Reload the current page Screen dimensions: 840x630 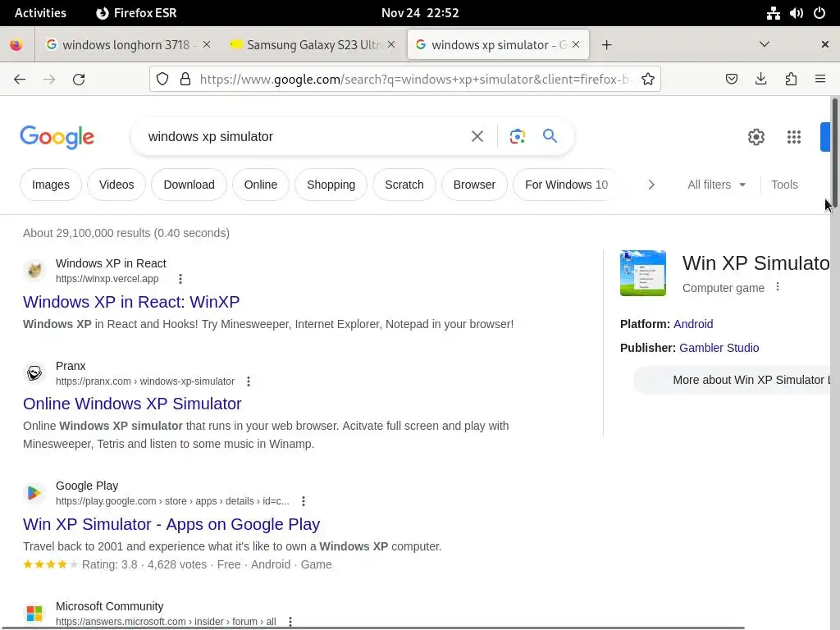click(79, 80)
